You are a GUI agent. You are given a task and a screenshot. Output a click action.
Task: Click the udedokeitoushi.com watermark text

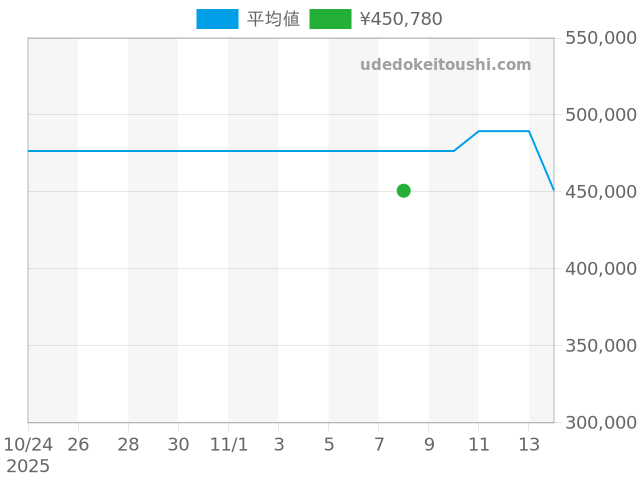click(x=445, y=65)
